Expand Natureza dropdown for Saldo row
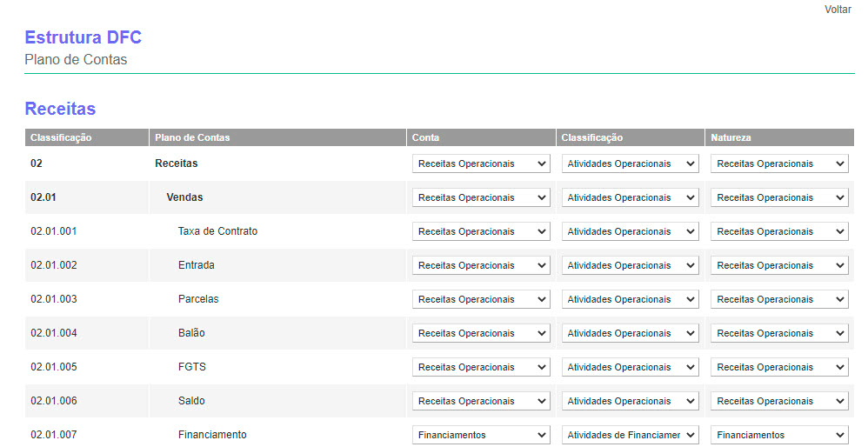Viewport: 868px width, 447px height. coord(779,401)
